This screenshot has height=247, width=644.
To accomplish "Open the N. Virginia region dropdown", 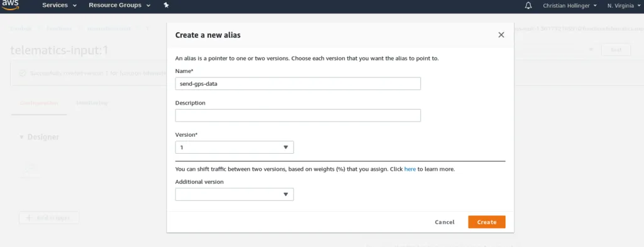I will click(x=623, y=6).
